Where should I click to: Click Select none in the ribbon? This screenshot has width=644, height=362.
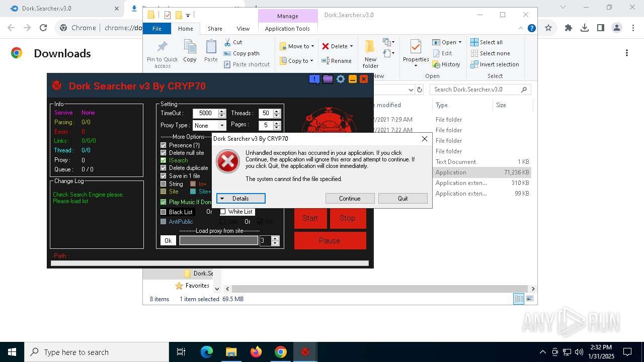[491, 53]
